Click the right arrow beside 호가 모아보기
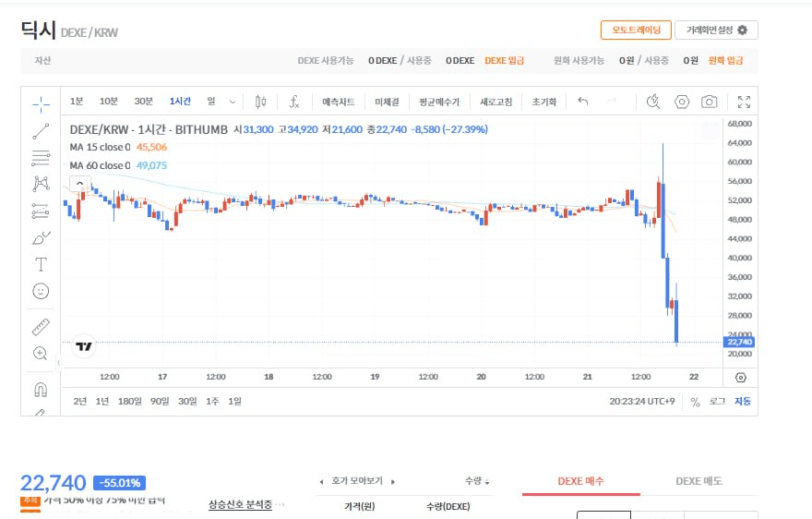Image resolution: width=812 pixels, height=519 pixels. click(x=392, y=482)
